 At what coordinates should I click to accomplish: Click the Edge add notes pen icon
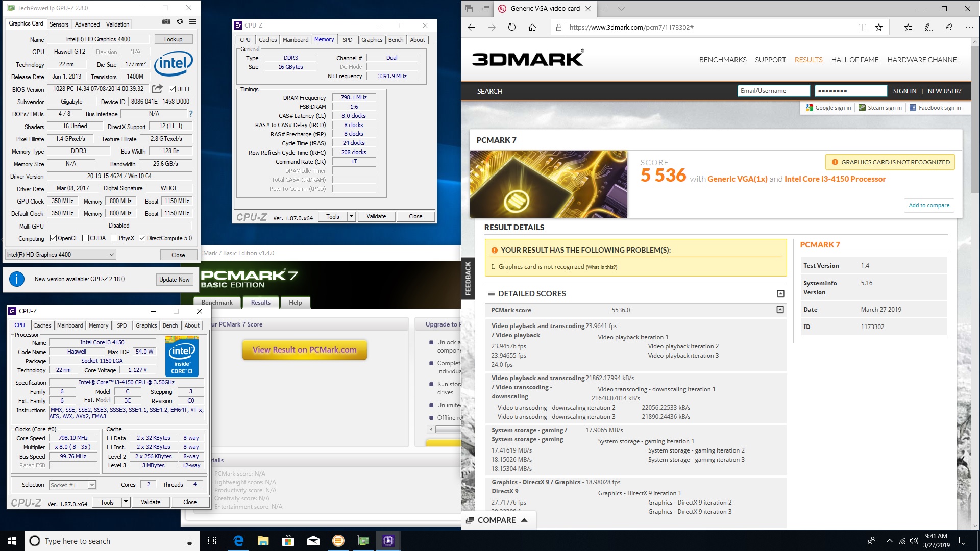tap(928, 28)
